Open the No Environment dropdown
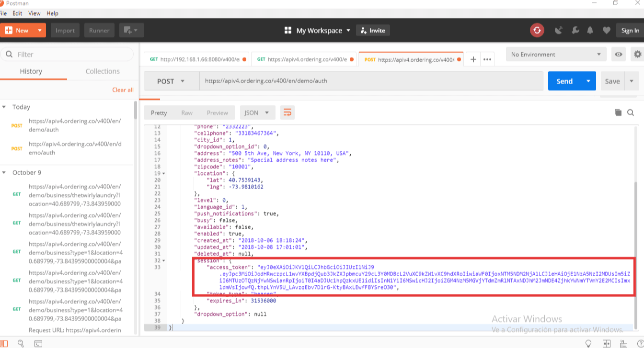The width and height of the screenshot is (644, 348). [x=556, y=54]
